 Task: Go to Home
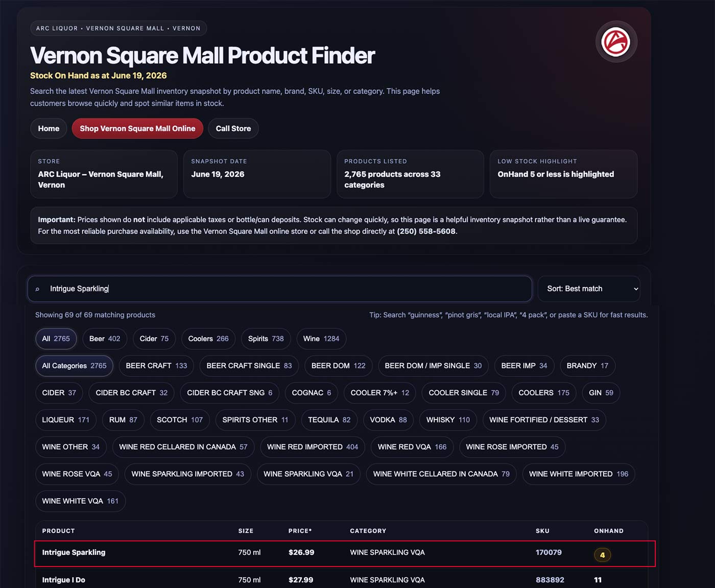click(x=49, y=128)
